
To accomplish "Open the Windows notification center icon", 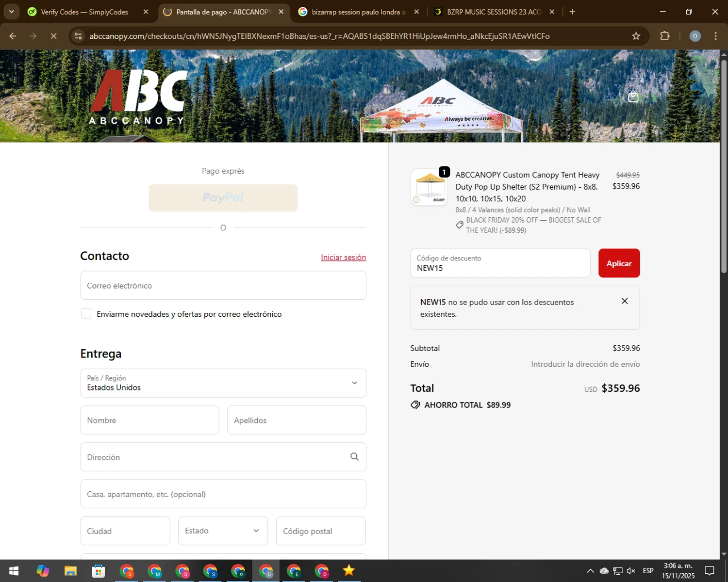I will pos(710,571).
